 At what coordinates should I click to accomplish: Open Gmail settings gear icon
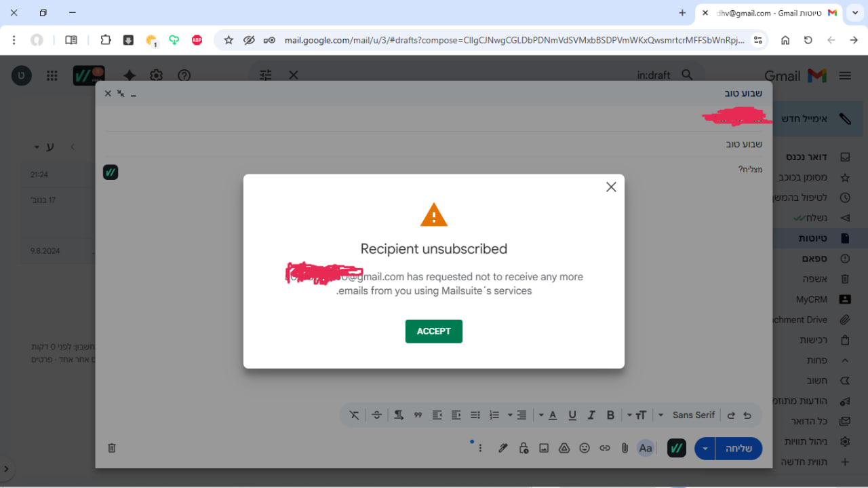click(157, 75)
